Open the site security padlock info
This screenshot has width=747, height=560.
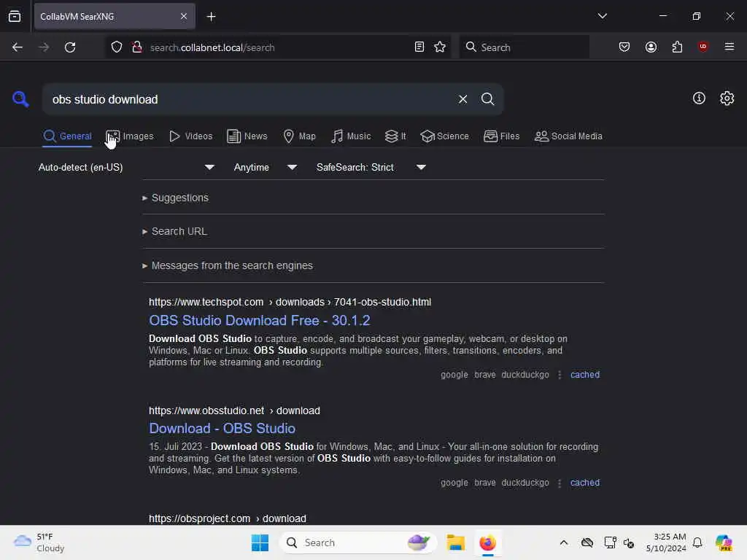coord(137,47)
